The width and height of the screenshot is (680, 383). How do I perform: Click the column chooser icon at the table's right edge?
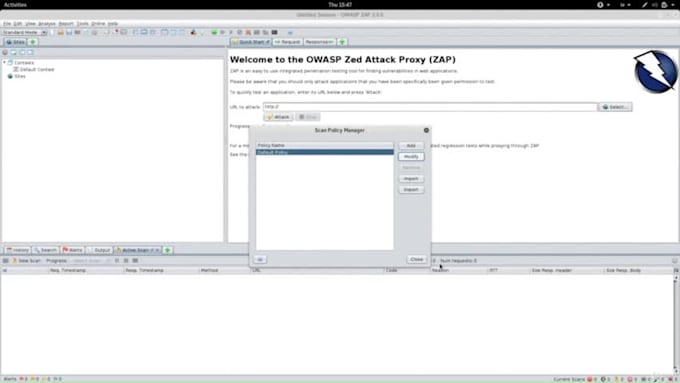[x=676, y=270]
